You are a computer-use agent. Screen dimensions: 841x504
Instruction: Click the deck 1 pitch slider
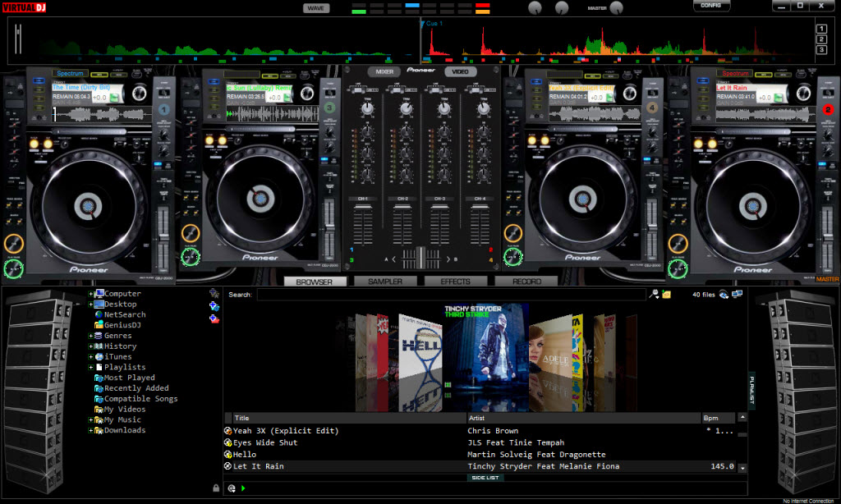pos(163,236)
